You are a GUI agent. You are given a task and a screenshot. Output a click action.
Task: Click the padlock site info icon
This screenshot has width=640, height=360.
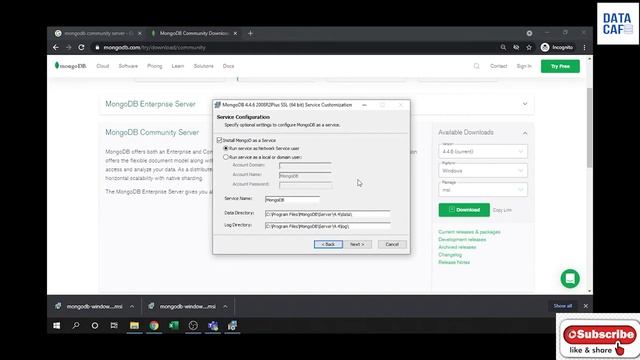[x=97, y=47]
